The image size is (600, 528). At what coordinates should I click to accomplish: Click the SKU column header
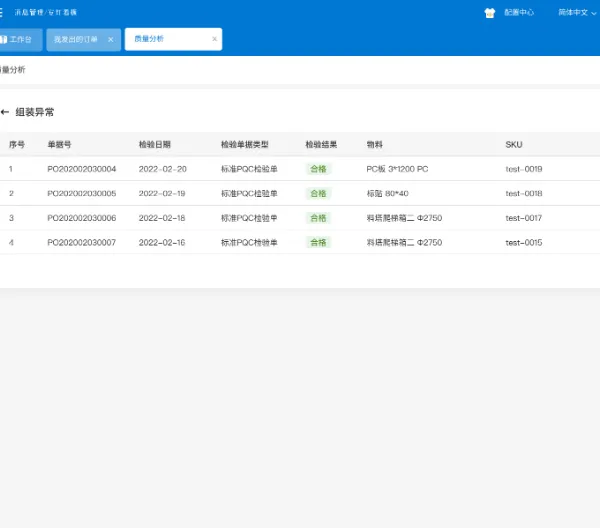tap(514, 145)
